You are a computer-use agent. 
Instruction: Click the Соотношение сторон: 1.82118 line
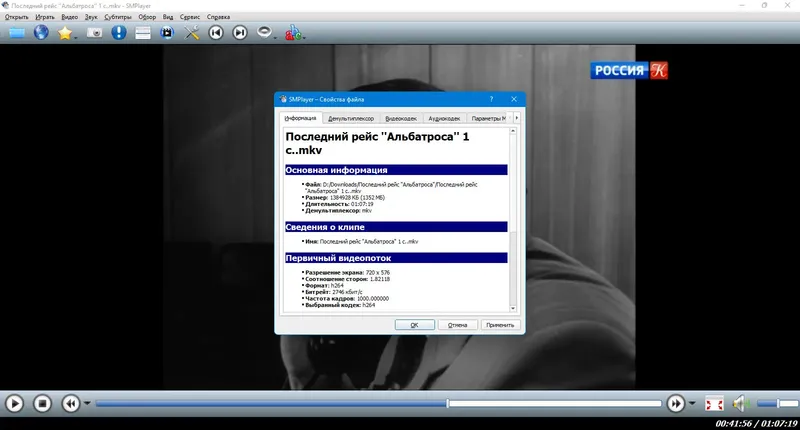[x=347, y=280]
